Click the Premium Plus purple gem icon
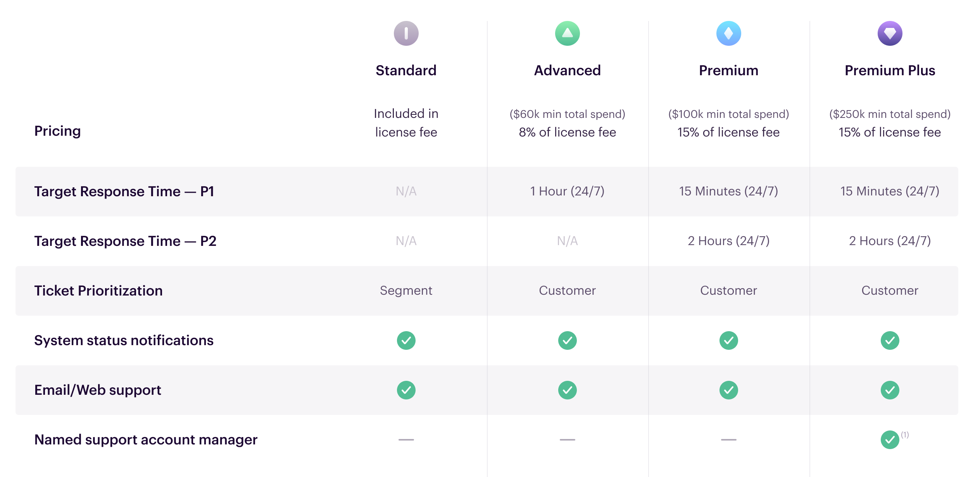 point(890,33)
